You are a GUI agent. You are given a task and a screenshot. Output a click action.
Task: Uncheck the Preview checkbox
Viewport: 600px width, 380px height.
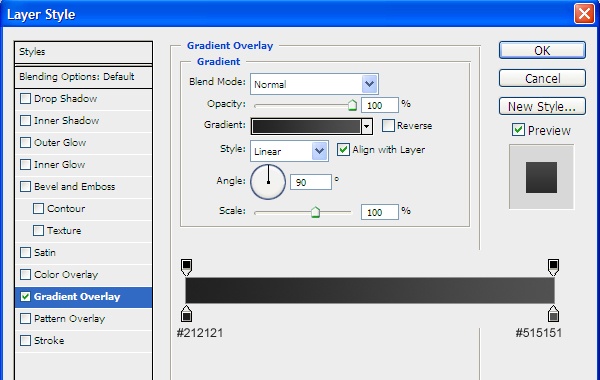tap(518, 130)
